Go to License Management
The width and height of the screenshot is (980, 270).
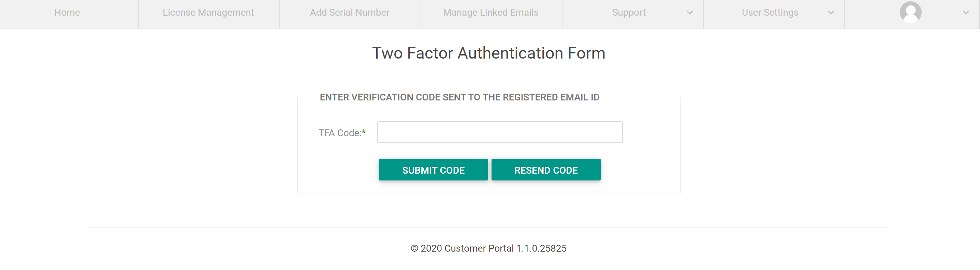pos(208,13)
